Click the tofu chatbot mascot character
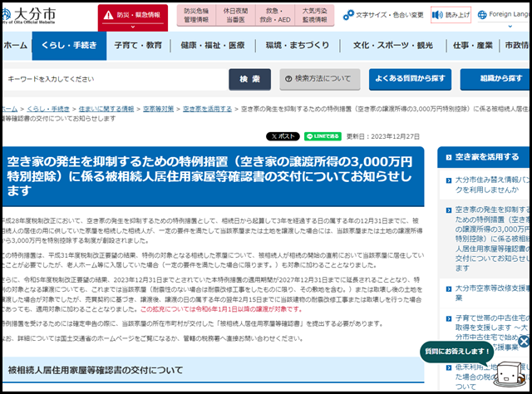This screenshot has height=394, width=532. [x=510, y=375]
